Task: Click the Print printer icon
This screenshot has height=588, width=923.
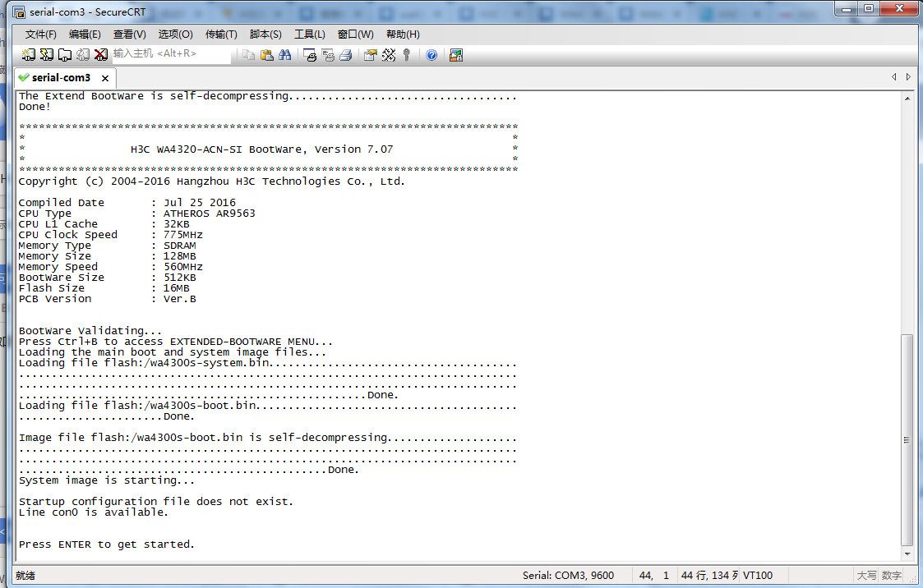Action: pyautogui.click(x=346, y=55)
